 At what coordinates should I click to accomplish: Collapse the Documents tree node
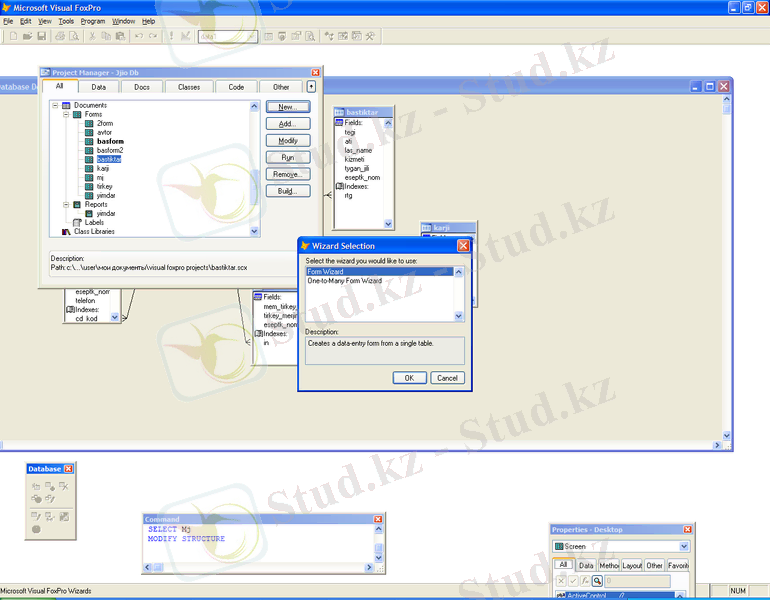[54, 105]
